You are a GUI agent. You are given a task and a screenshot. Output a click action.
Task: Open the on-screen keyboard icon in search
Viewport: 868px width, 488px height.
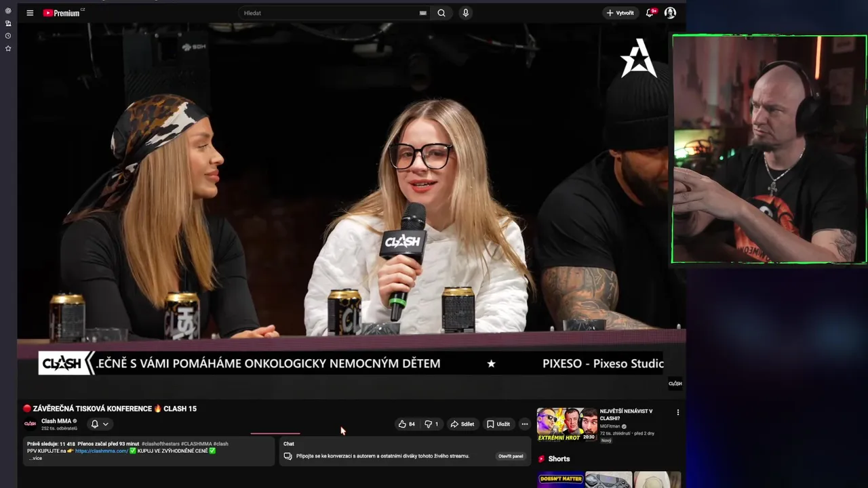(x=423, y=13)
